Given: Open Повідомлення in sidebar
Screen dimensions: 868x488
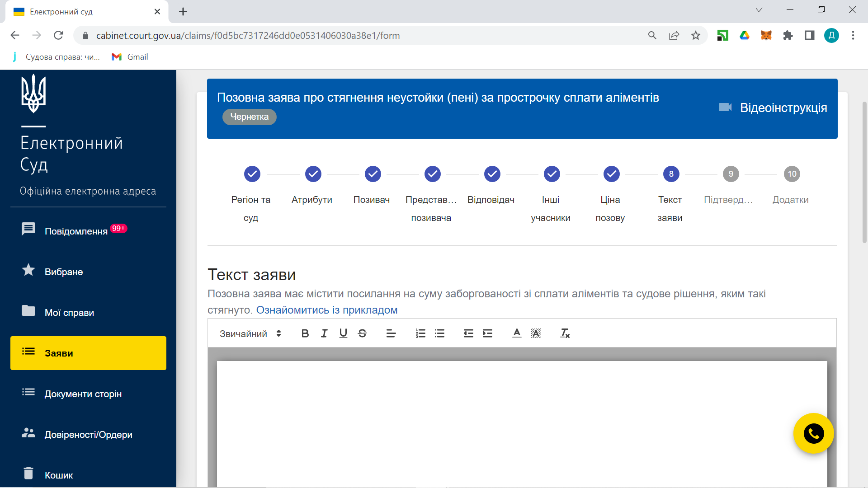Looking at the screenshot, I should pos(76,231).
